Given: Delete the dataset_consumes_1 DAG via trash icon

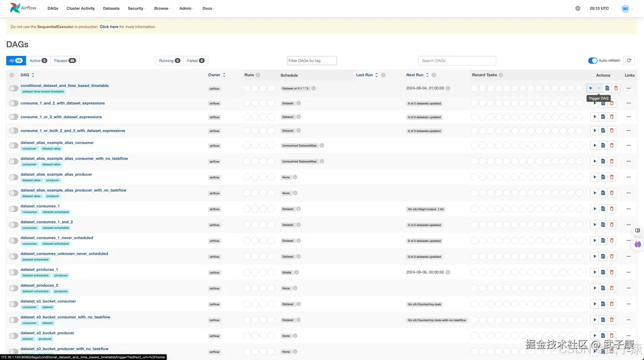Looking at the screenshot, I should point(612,209).
